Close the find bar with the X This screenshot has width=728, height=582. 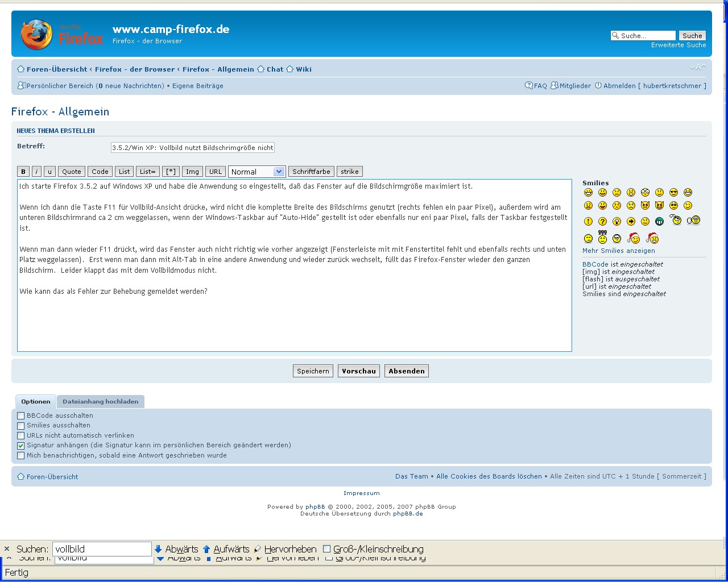[x=7, y=549]
